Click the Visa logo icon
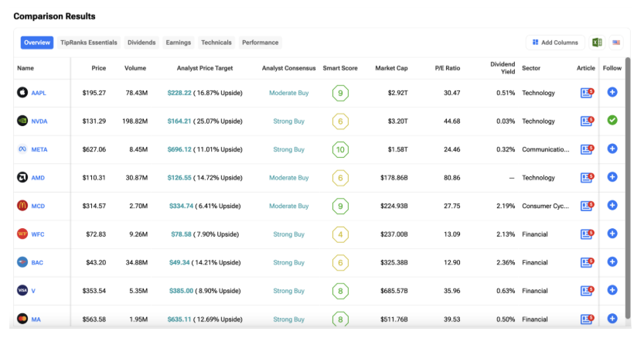The image size is (644, 338). coord(22,290)
